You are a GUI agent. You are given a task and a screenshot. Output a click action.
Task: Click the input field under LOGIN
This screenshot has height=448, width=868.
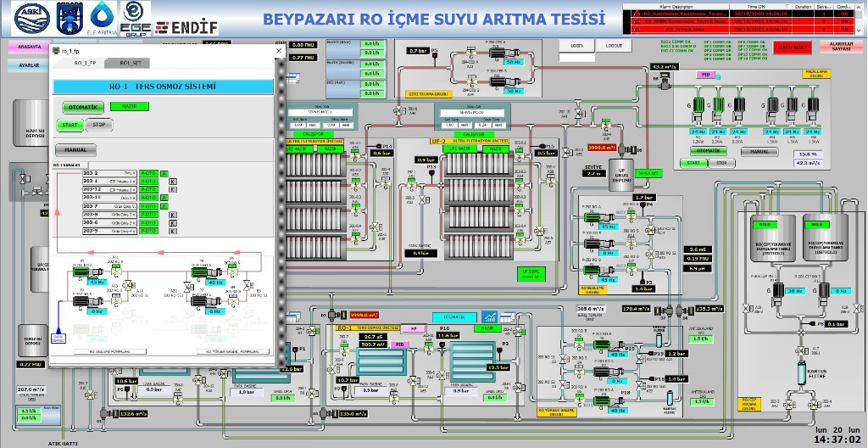576,57
